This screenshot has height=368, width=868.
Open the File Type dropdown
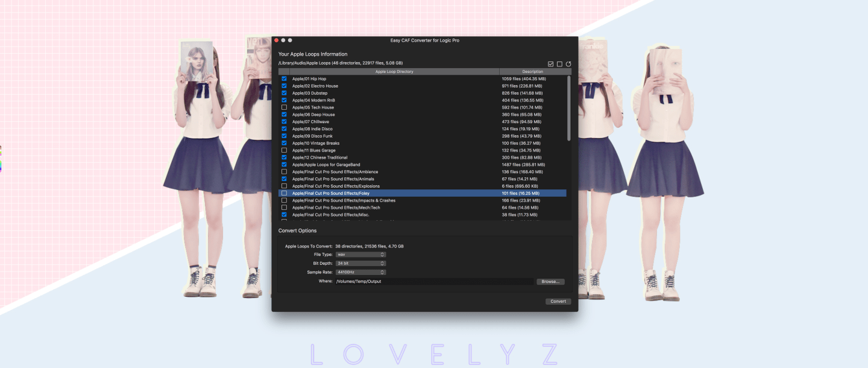360,255
